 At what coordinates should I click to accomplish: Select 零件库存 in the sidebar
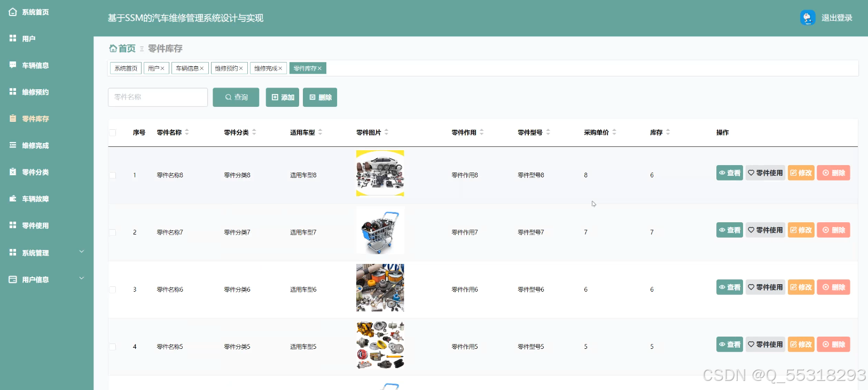[x=29, y=119]
